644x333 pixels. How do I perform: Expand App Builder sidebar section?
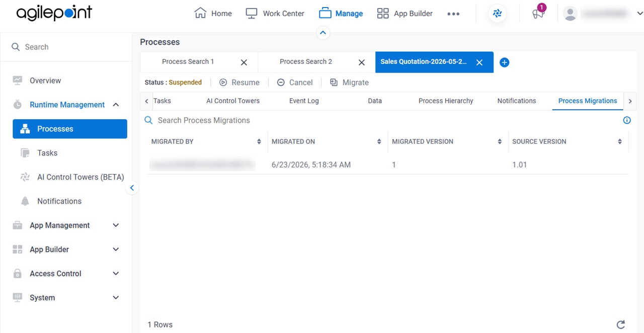click(x=116, y=249)
